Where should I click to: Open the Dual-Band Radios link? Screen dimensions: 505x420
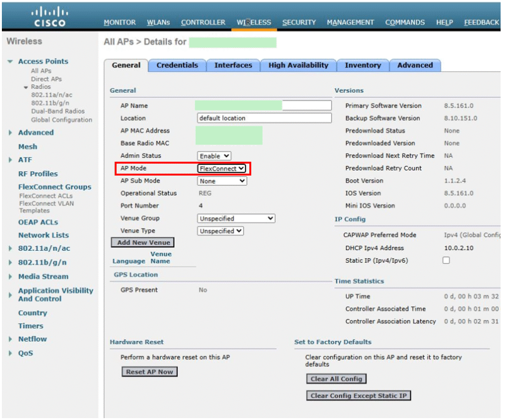click(x=57, y=111)
